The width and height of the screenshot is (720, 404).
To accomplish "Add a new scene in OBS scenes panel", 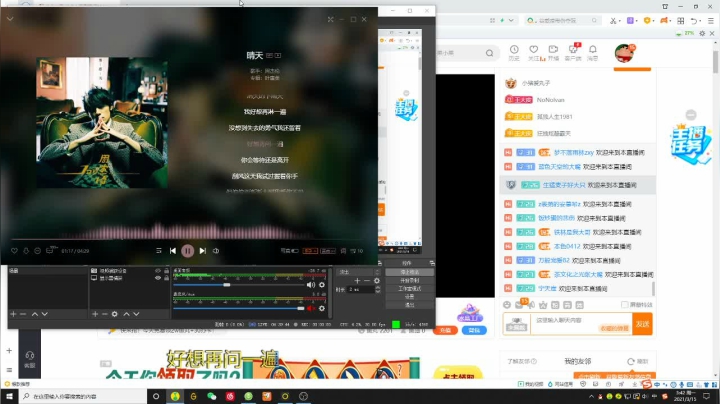I will coord(13,314).
